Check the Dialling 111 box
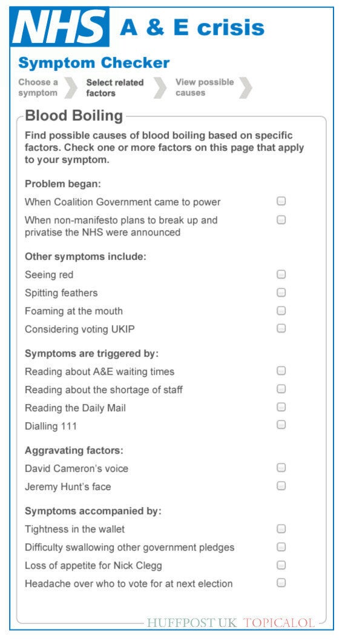The width and height of the screenshot is (345, 644). [281, 425]
